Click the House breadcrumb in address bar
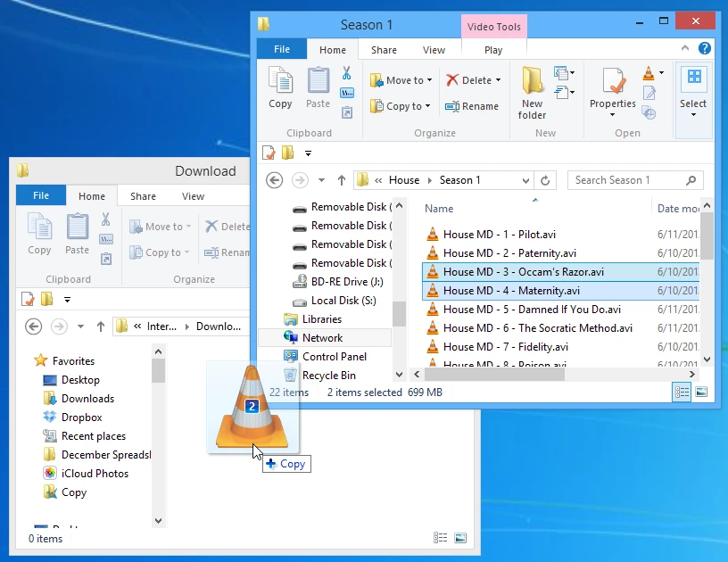The height and width of the screenshot is (562, 728). click(404, 180)
